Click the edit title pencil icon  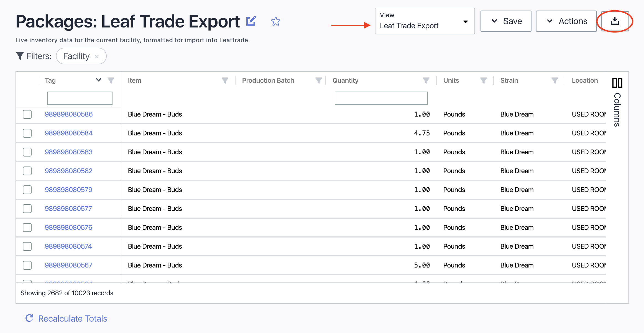tap(251, 21)
